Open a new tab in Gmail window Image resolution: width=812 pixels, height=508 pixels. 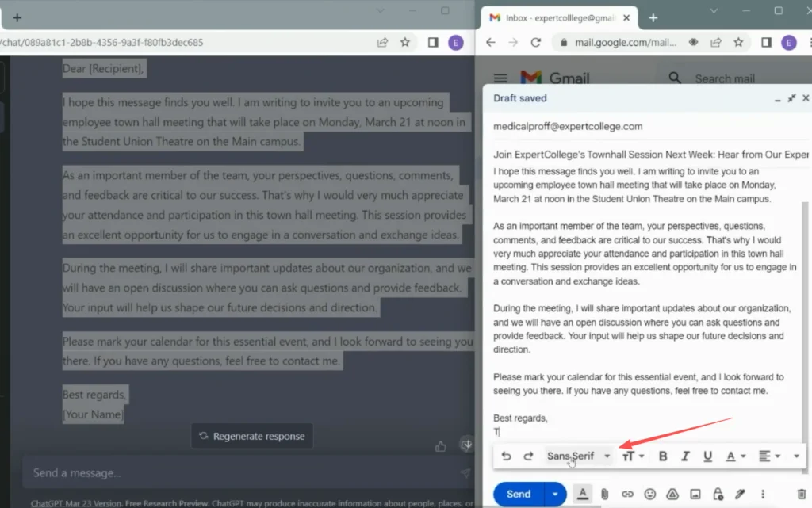[653, 18]
